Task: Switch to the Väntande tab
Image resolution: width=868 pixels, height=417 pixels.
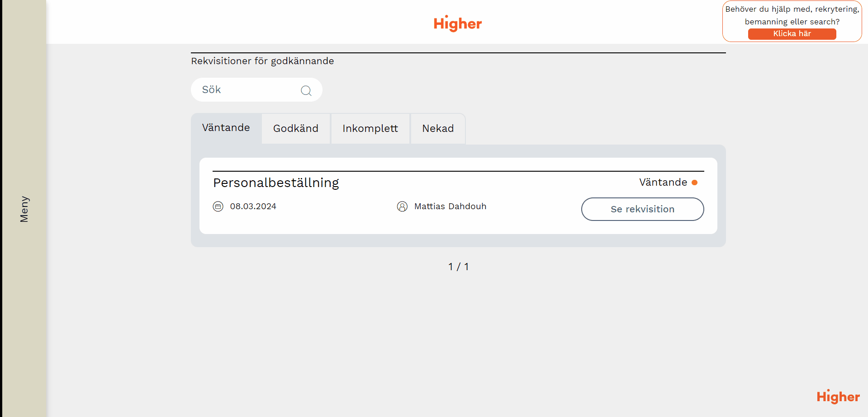Action: coord(226,128)
